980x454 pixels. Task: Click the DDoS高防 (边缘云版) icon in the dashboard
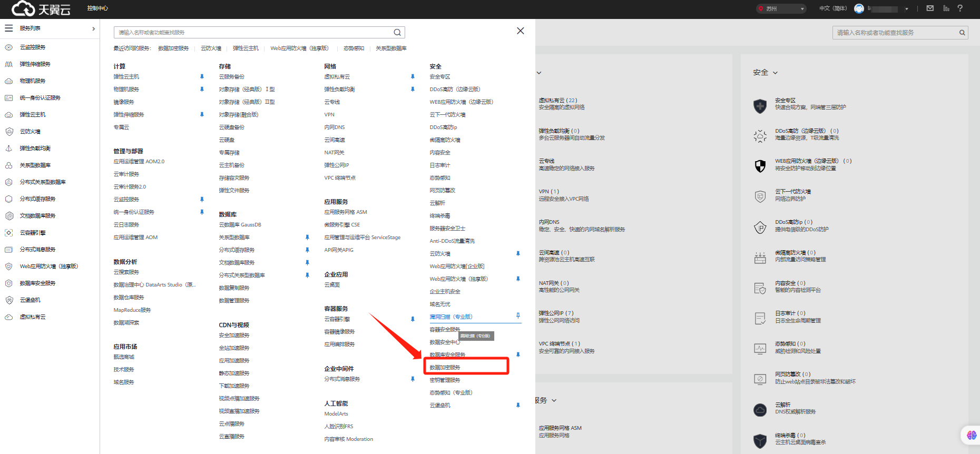click(760, 136)
